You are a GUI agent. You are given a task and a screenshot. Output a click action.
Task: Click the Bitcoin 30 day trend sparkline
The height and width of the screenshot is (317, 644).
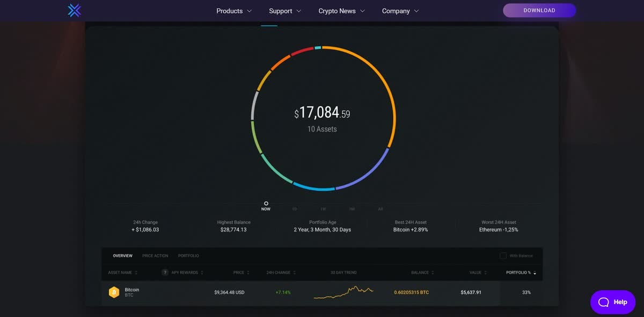(x=343, y=292)
